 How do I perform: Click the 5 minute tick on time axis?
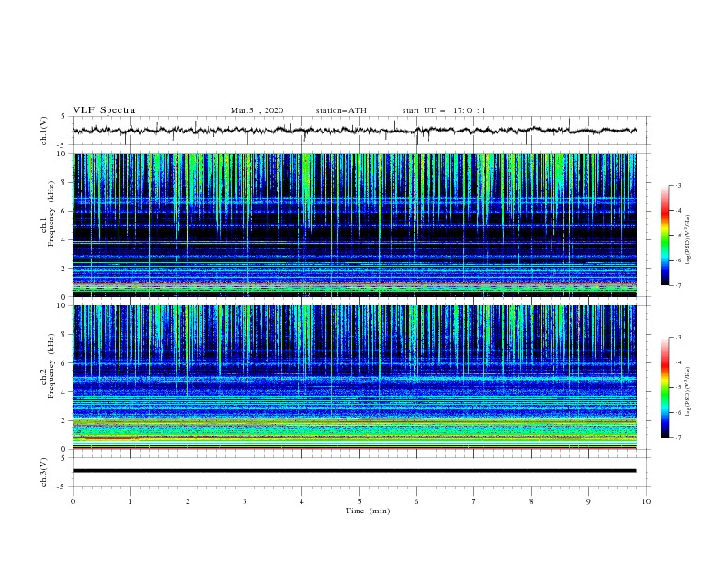point(359,501)
